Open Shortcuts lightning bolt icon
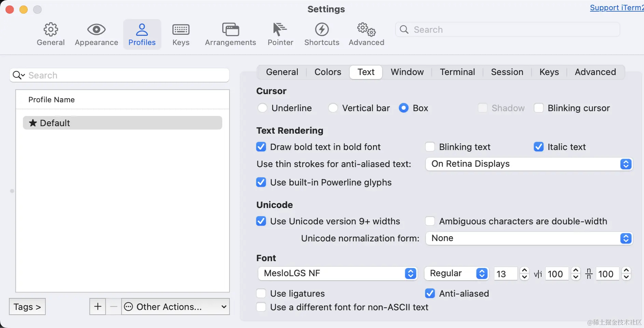644x328 pixels. tap(322, 30)
